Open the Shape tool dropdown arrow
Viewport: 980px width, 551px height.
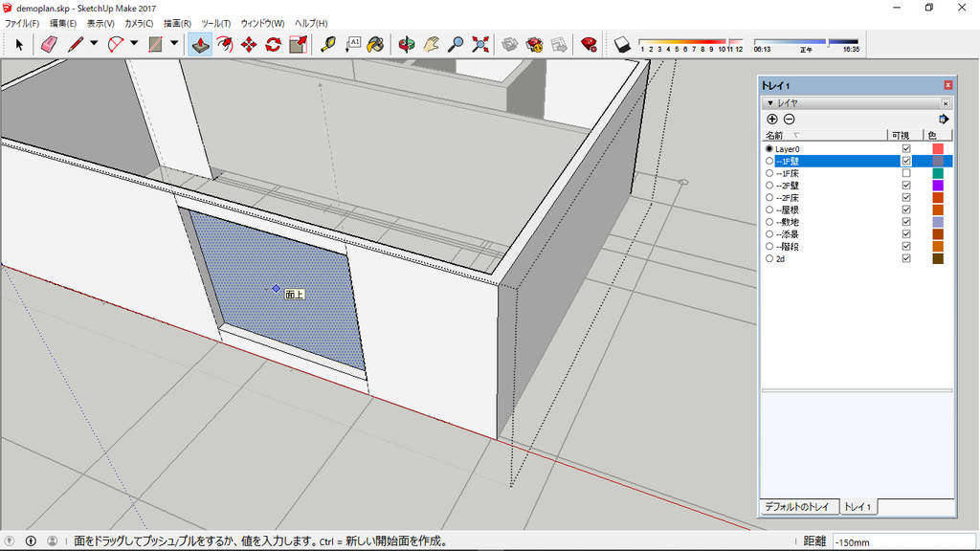[174, 44]
